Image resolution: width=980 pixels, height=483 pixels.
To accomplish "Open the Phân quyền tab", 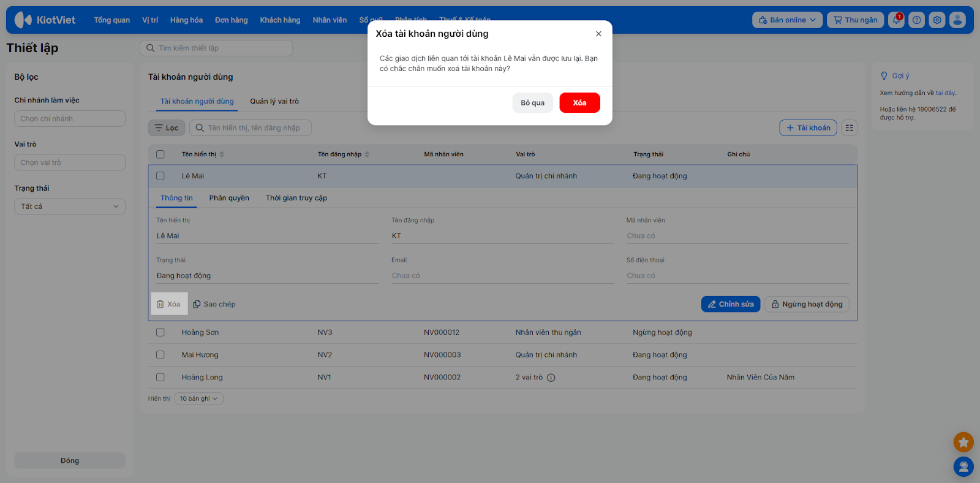I will (x=229, y=198).
